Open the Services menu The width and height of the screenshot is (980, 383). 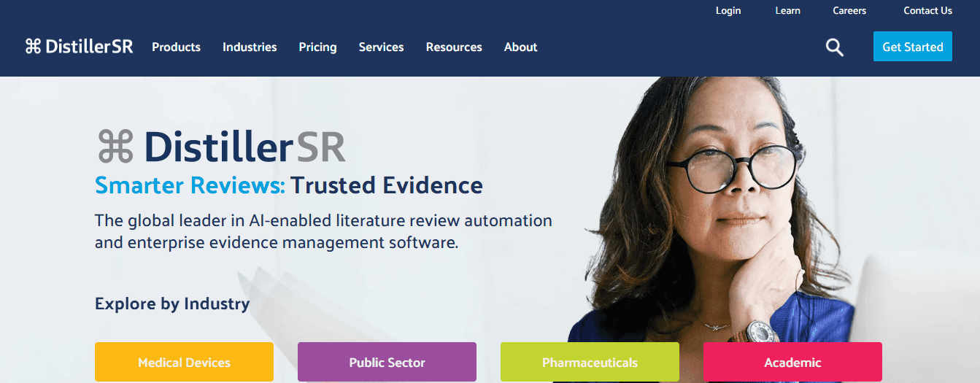[381, 47]
